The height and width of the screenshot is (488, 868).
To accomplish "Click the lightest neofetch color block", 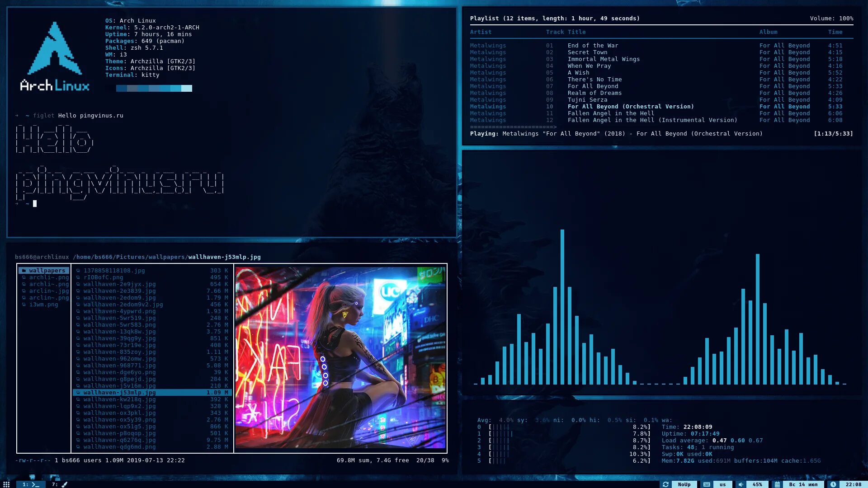I will 187,88.
